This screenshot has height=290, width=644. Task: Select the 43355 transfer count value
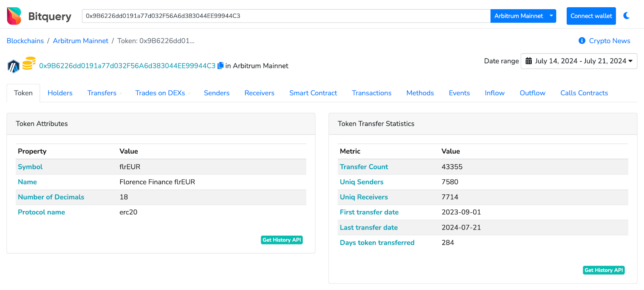tap(452, 167)
